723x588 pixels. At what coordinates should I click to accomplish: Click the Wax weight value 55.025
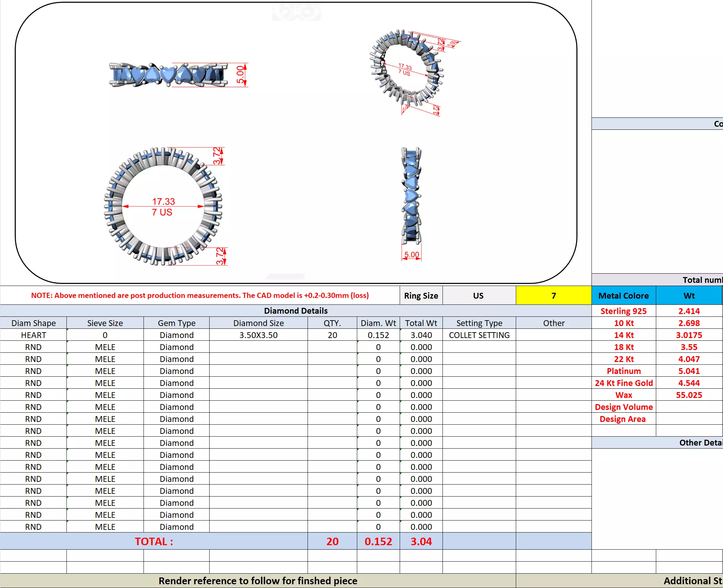click(689, 395)
